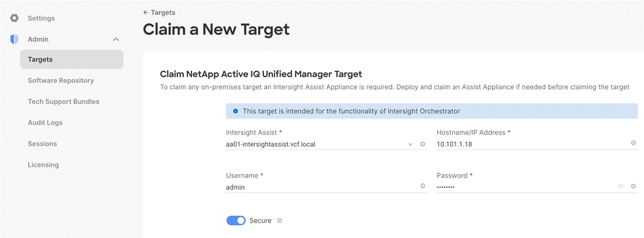This screenshot has width=644, height=238.
Task: Show password using the eye icon
Action: pos(621,186)
